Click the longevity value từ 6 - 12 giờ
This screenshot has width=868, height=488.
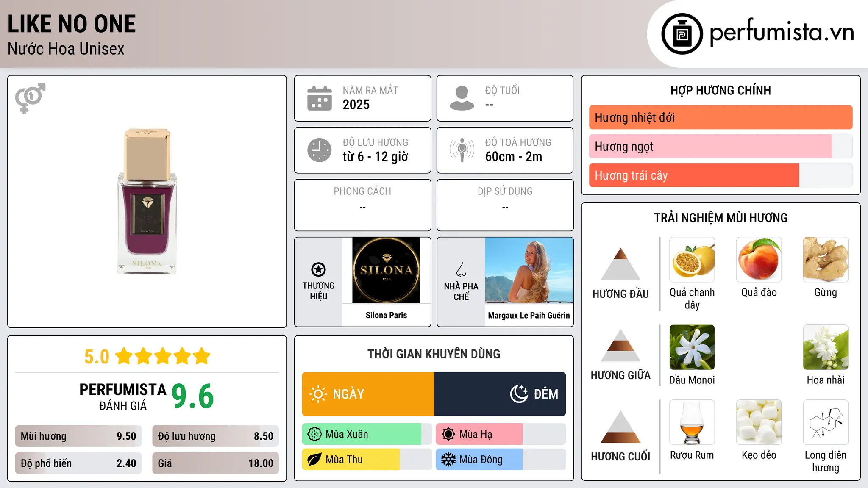[x=376, y=157]
